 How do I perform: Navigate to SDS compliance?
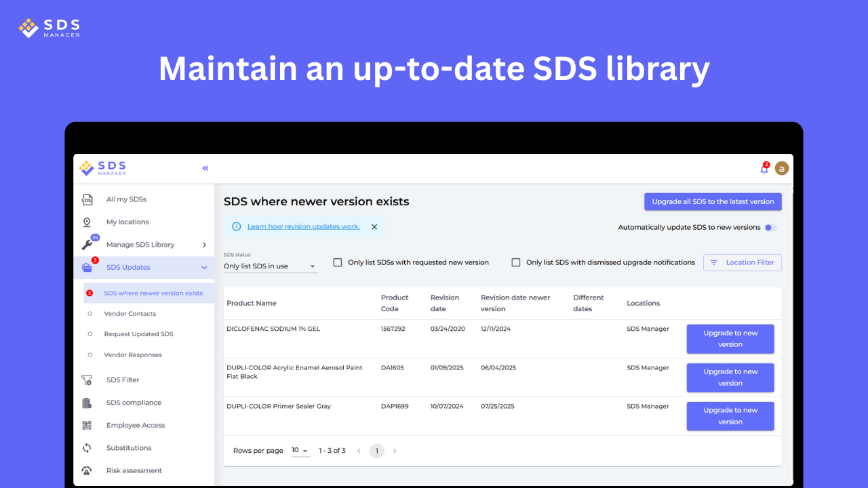click(x=134, y=403)
